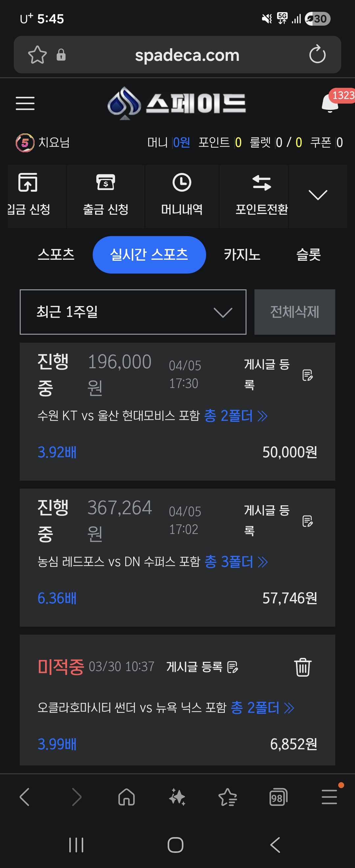This screenshot has width=355, height=868.
Task: Open the hamburger side menu
Action: 25,103
